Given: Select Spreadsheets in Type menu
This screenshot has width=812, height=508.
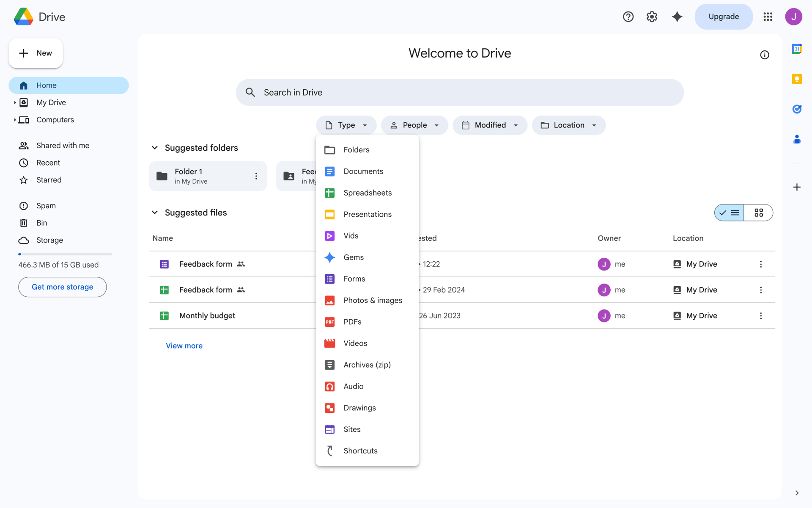Looking at the screenshot, I should (x=367, y=193).
